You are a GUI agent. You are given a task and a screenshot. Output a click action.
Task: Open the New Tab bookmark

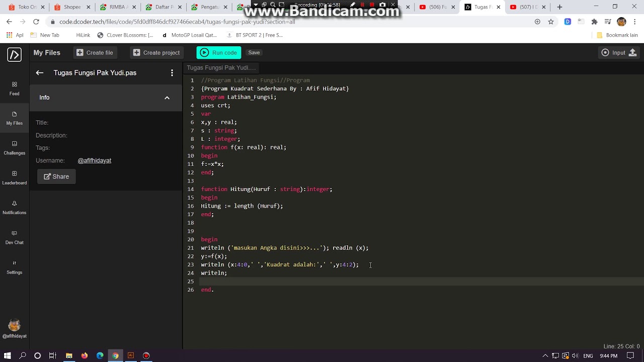tap(44, 35)
